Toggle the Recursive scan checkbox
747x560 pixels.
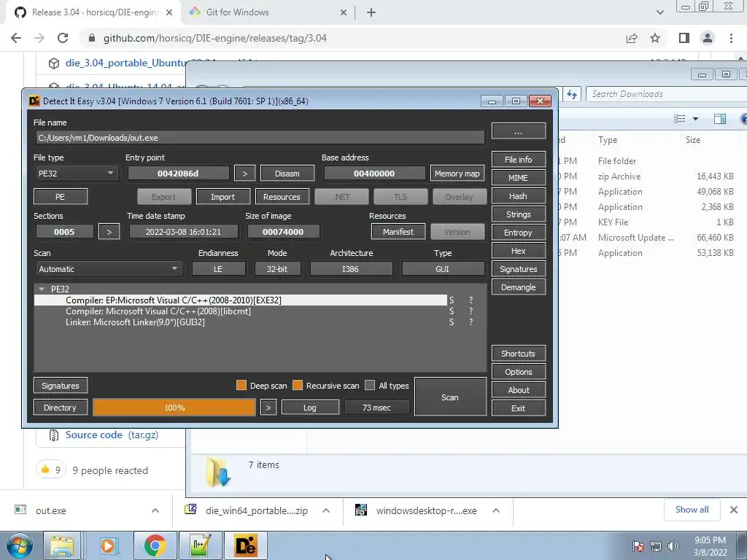[x=298, y=385]
